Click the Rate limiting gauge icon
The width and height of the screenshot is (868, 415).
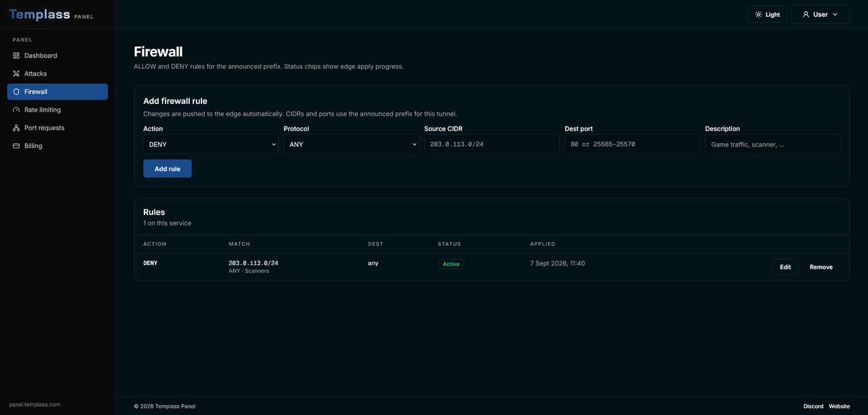(16, 110)
